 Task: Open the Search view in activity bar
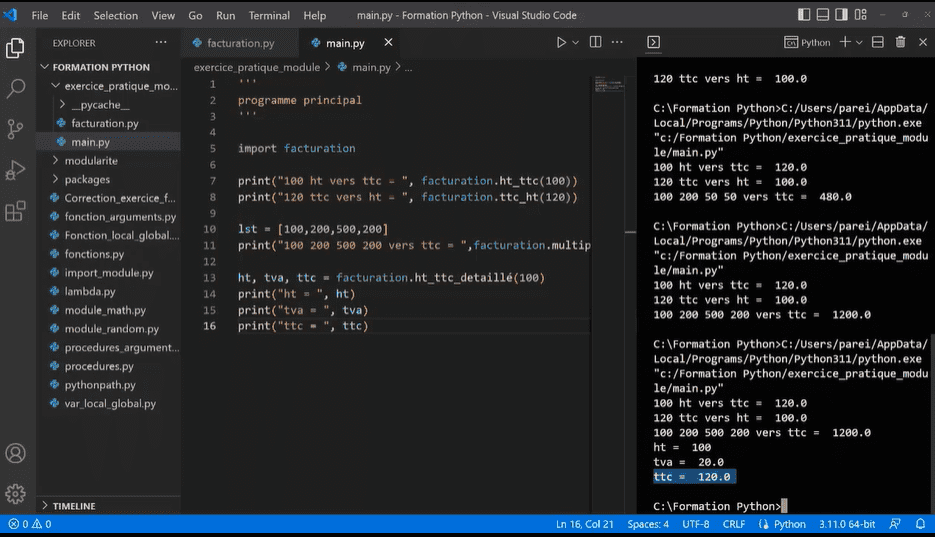click(x=16, y=89)
